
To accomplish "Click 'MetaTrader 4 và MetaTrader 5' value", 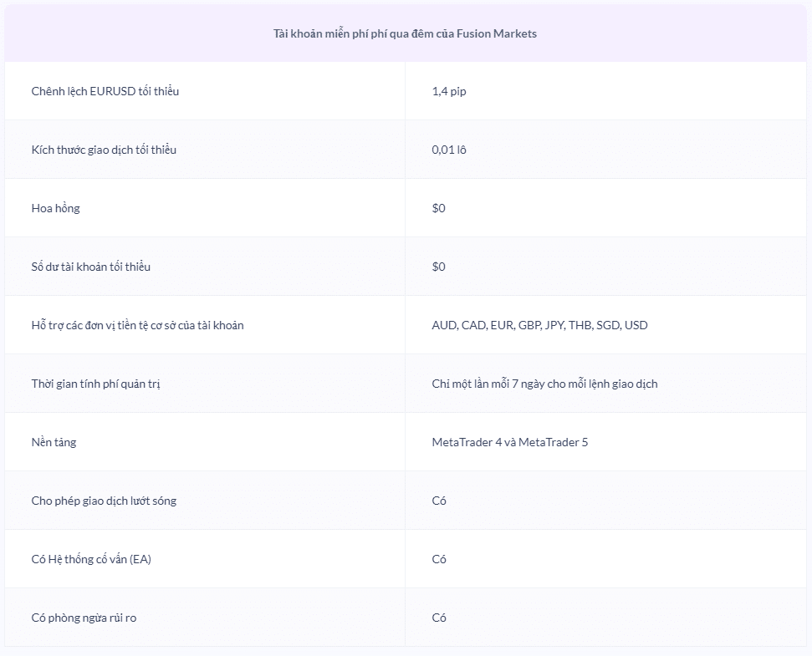I will click(509, 442).
